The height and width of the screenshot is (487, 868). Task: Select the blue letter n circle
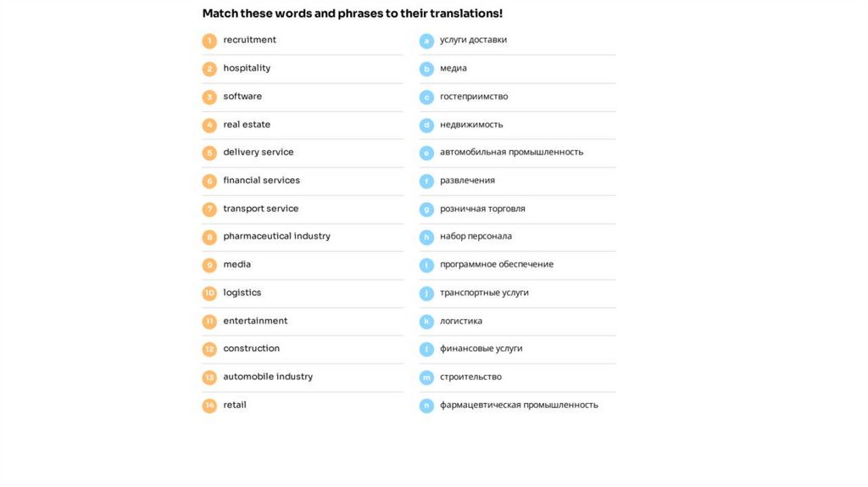[426, 406]
